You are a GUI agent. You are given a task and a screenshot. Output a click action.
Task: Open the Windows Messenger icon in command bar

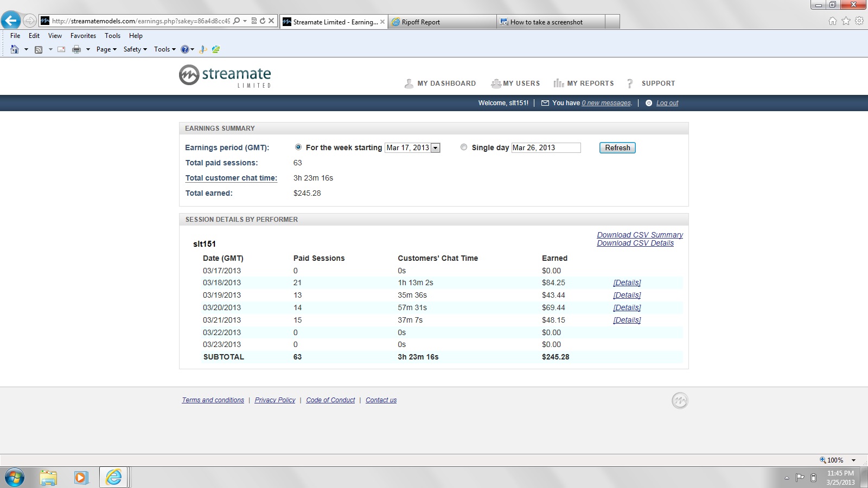coord(203,49)
